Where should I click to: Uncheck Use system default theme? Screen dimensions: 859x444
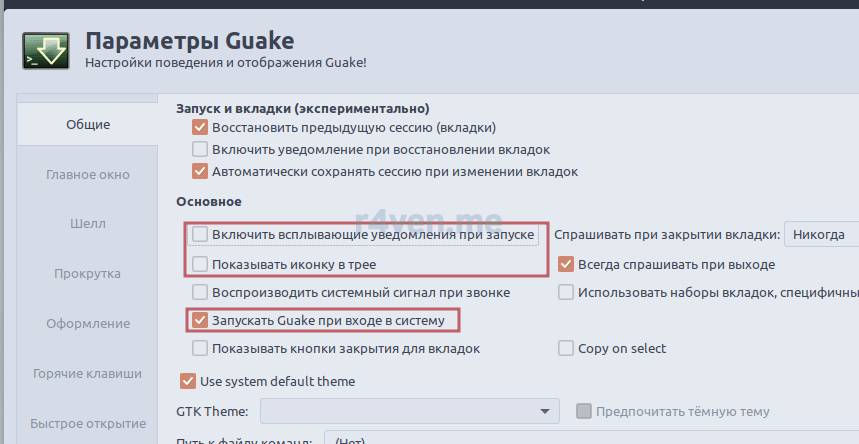pyautogui.click(x=187, y=381)
